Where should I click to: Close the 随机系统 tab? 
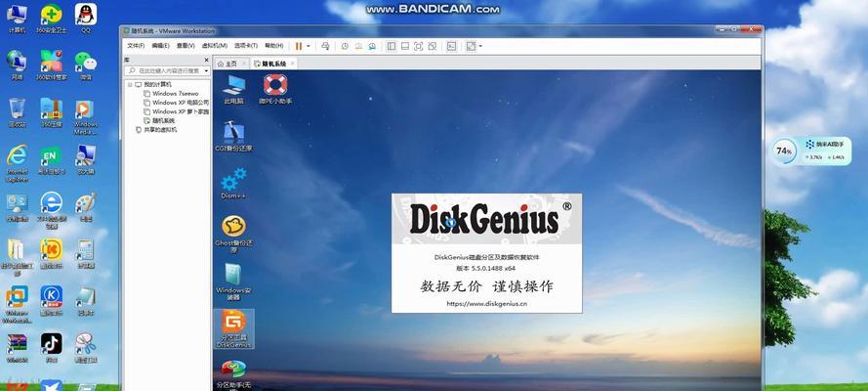(293, 64)
